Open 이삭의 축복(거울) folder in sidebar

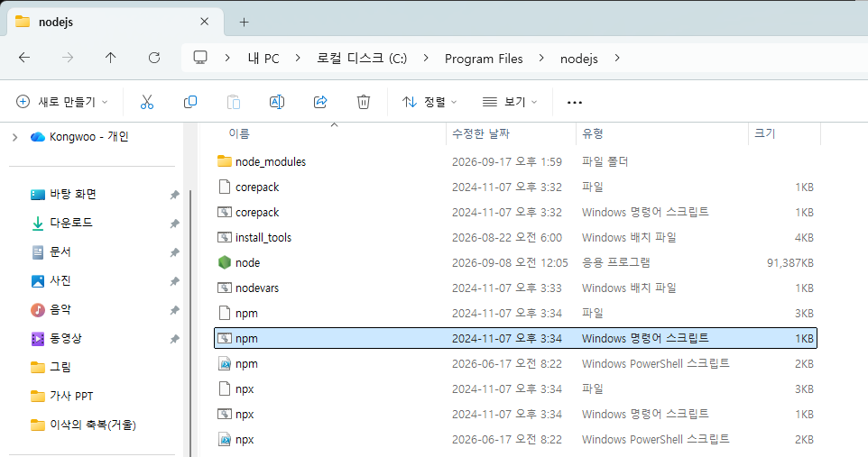[x=84, y=425]
